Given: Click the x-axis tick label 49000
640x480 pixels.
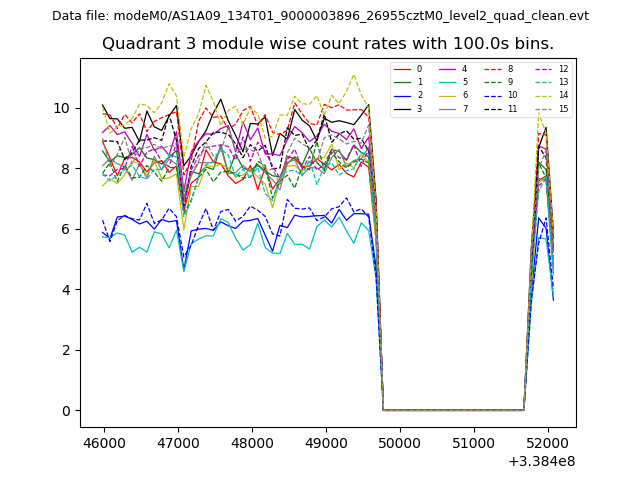Looking at the screenshot, I should pos(326,442).
